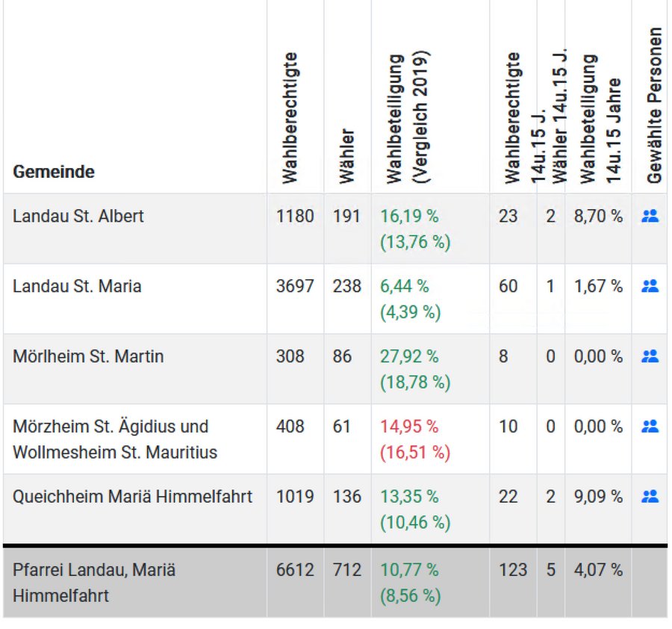Click the Pfarrei Landau, Mariä Himmelfahrt total row
Viewport: 672px width, 629px height.
click(94, 583)
